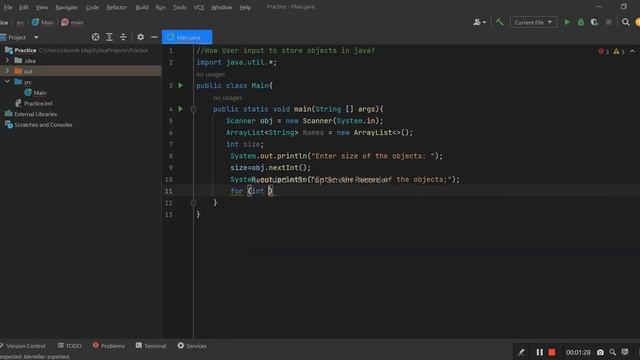The width and height of the screenshot is (640, 360).
Task: Open Project panel settings gear
Action: [x=140, y=37]
